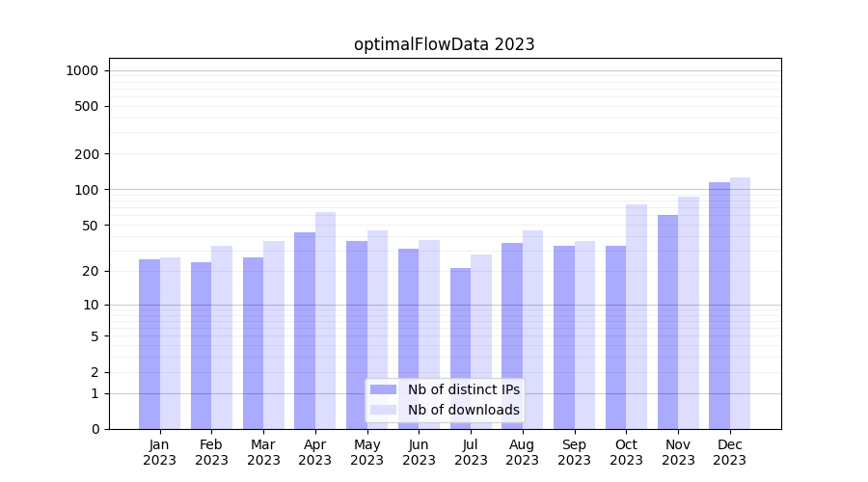Select the "Nb of distinct IPs" legend text
The image size is (868, 482).
pyautogui.click(x=463, y=389)
